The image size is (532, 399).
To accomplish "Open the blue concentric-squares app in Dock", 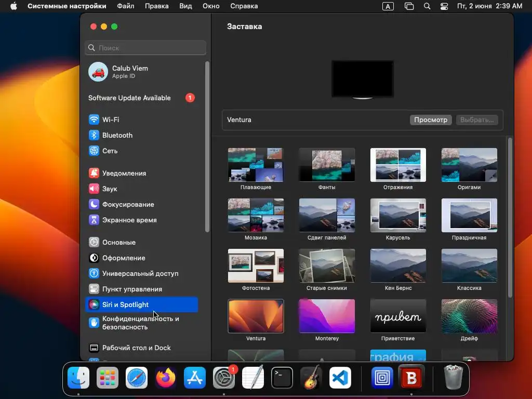I will pyautogui.click(x=382, y=378).
